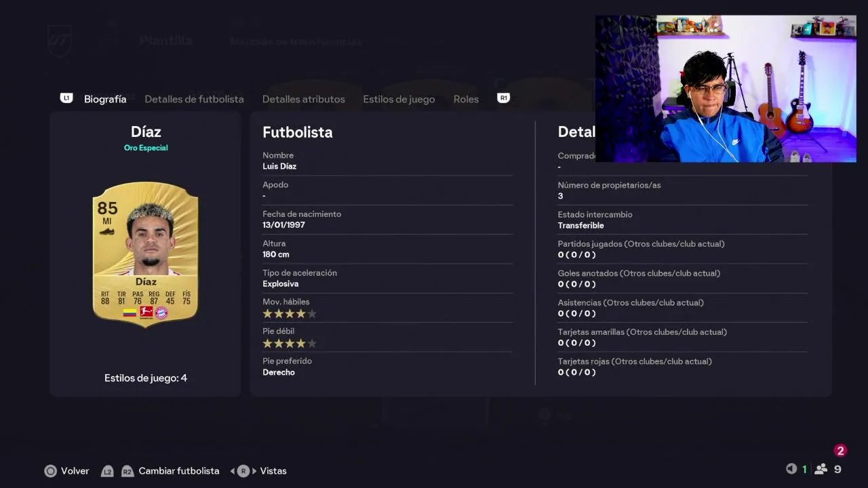Screen dimensions: 868x488
Task: Click the circle Volver button icon
Action: 50,471
